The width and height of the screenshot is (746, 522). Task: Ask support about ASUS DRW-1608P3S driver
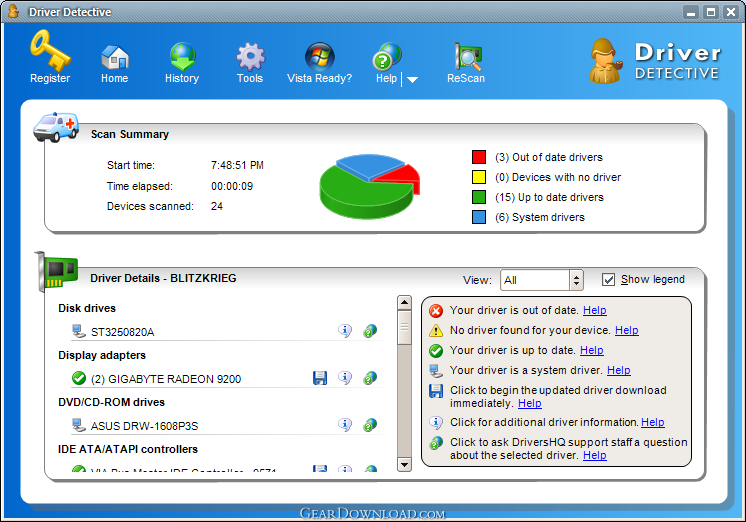coord(370,424)
